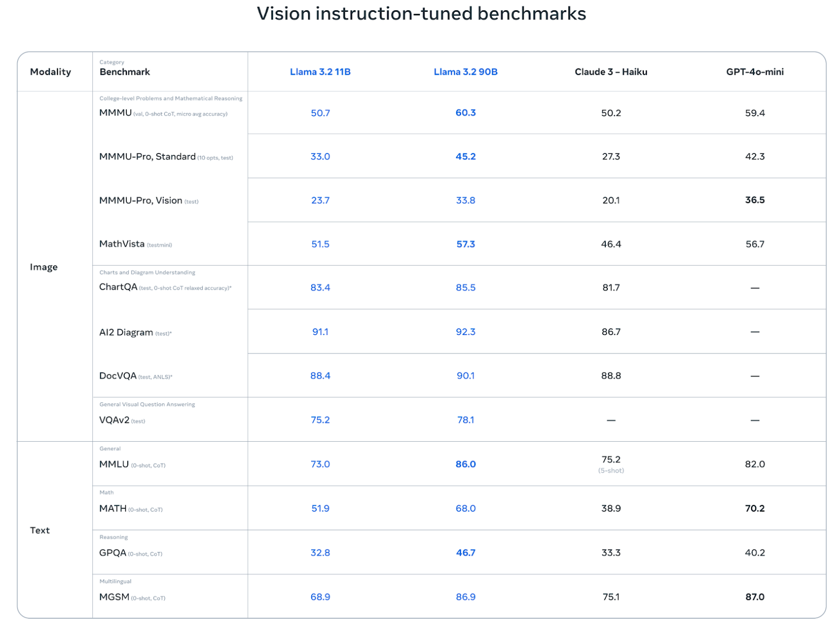This screenshot has width=840, height=628.
Task: Select the GPT-4o-mini column header
Action: click(754, 72)
